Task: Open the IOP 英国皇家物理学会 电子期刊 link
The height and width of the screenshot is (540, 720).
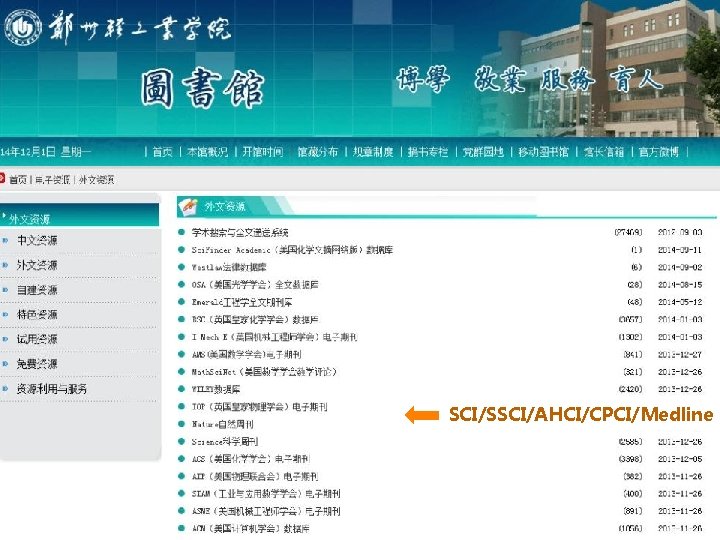Action: pyautogui.click(x=259, y=407)
